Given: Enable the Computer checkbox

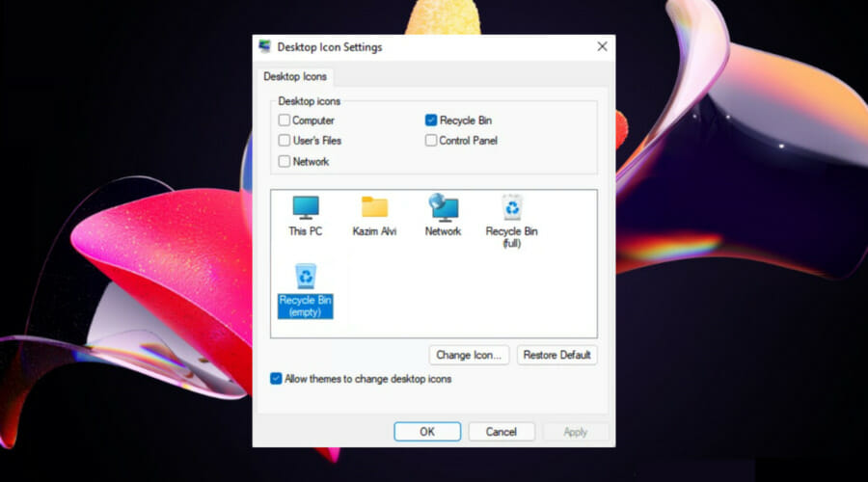Looking at the screenshot, I should (284, 120).
